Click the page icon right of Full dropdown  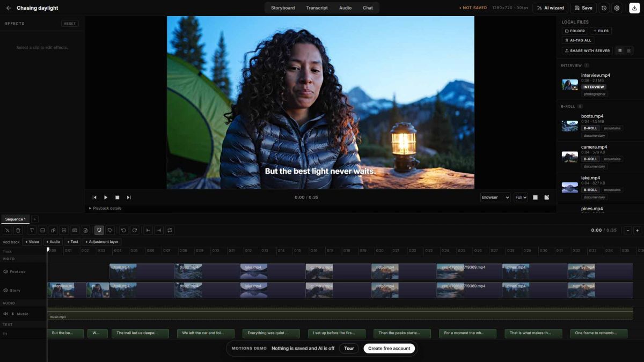tap(547, 197)
